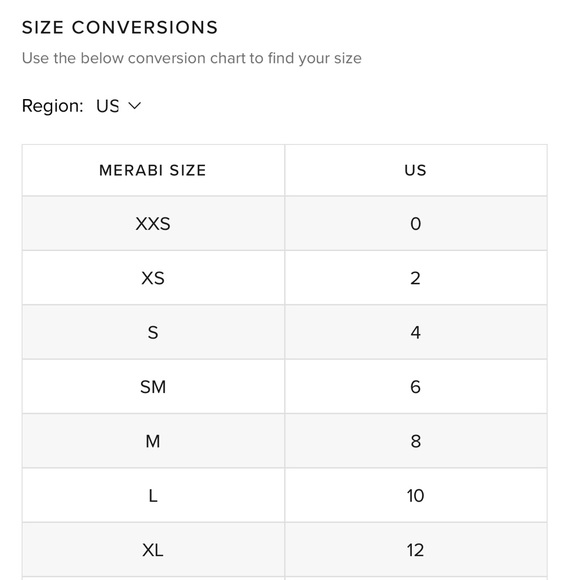The height and width of the screenshot is (580, 580).
Task: Click the MERABI SIZE column header
Action: pyautogui.click(x=153, y=170)
